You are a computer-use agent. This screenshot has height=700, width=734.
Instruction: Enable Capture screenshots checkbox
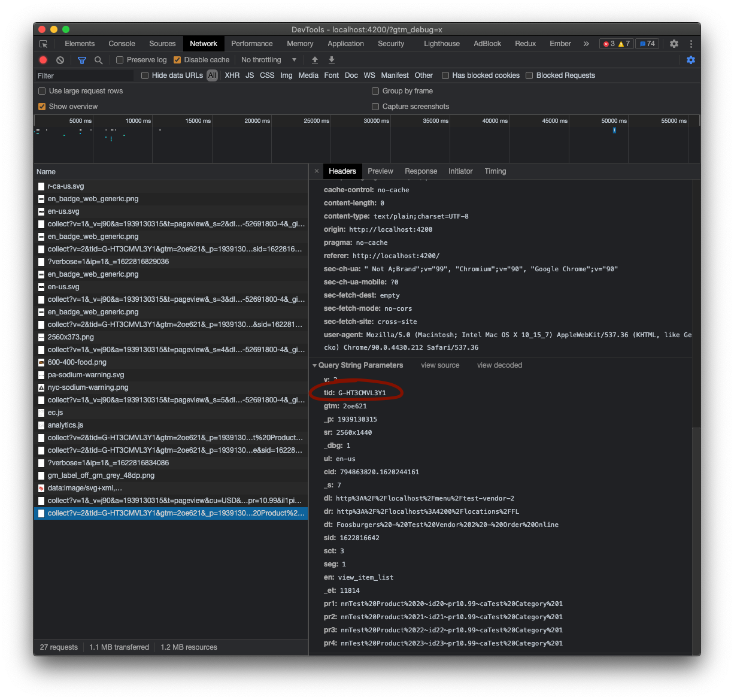tap(375, 107)
